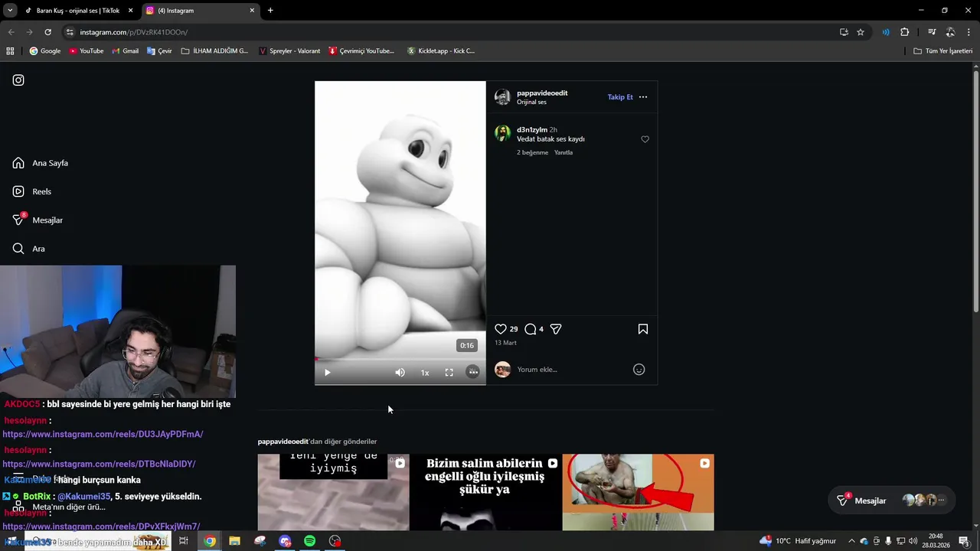The image size is (980, 551).
Task: Expand İLHAM ALDIĞIM bookmark folder
Action: (x=215, y=51)
